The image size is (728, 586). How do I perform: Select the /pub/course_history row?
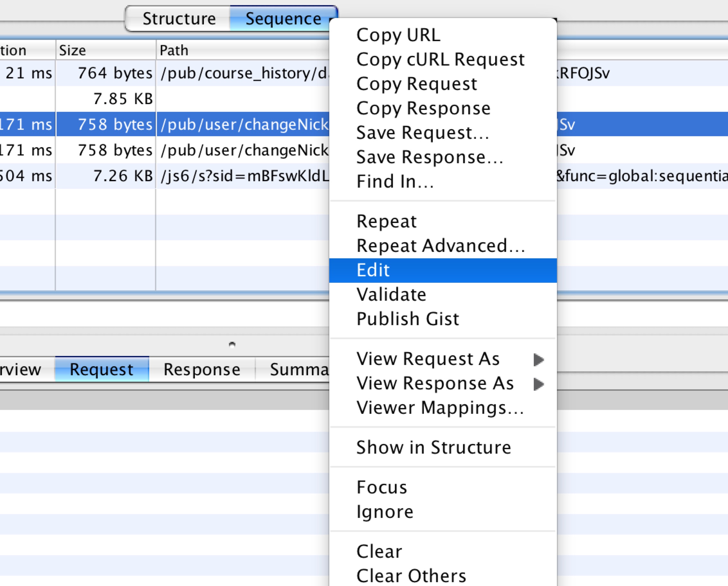(x=243, y=73)
